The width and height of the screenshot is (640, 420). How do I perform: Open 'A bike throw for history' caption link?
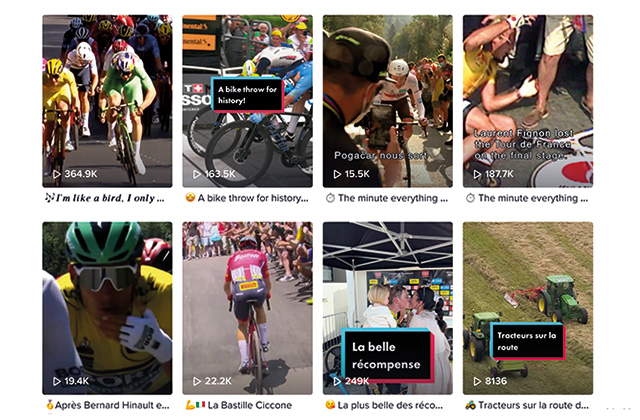point(247,198)
